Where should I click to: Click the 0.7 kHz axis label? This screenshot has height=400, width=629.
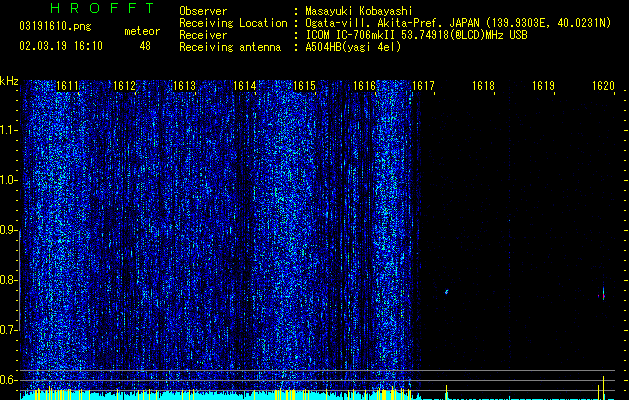click(x=9, y=330)
